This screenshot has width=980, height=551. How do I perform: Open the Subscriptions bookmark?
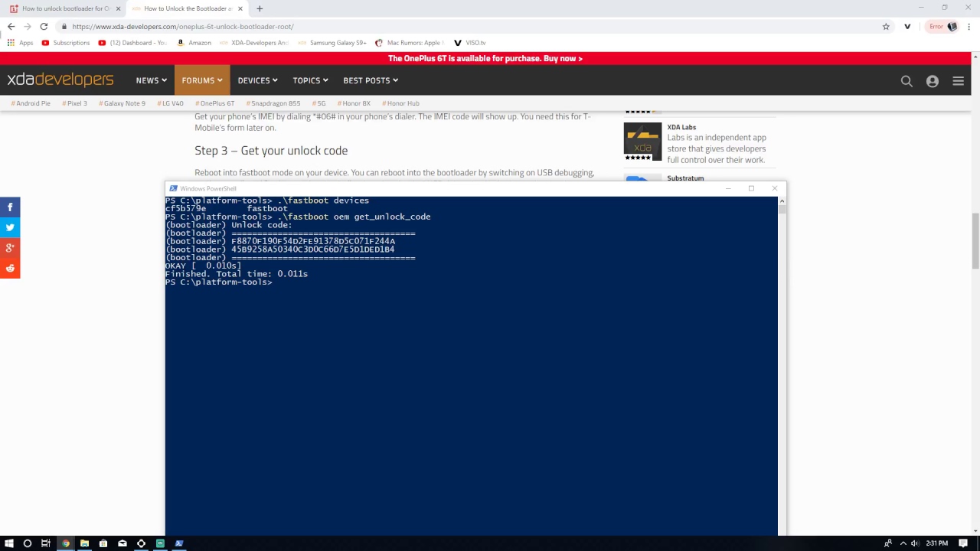coord(66,43)
